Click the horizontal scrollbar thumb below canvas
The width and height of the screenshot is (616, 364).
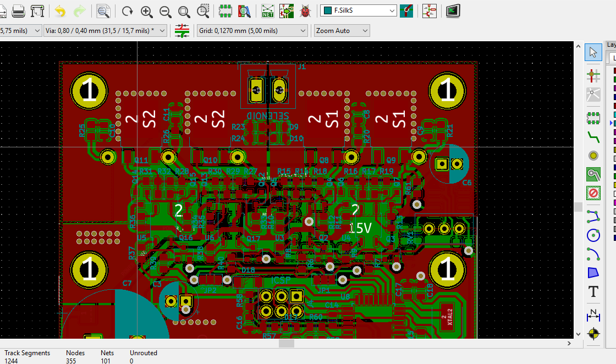[286, 343]
